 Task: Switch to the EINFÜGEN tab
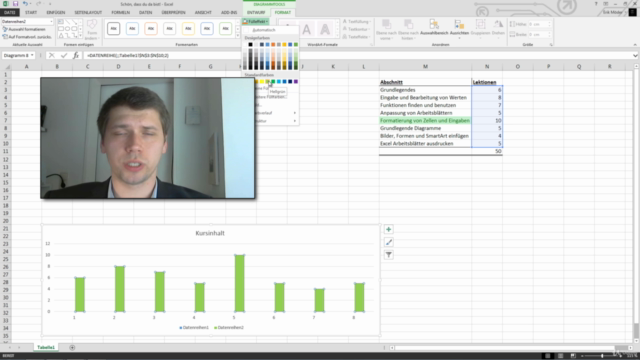click(x=56, y=13)
